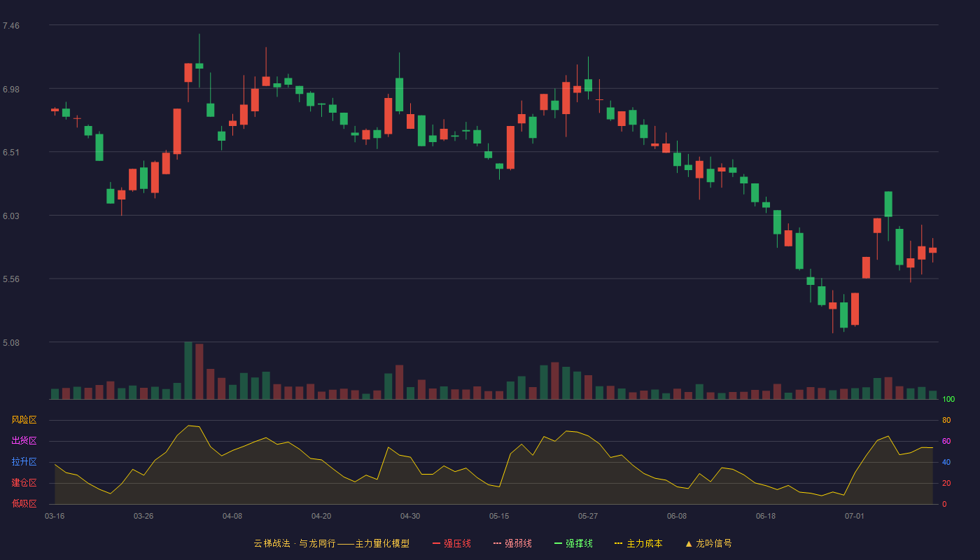Screen dimensions: 980x560
Task: Select the first candlestick above 03-16
Action: [55, 110]
